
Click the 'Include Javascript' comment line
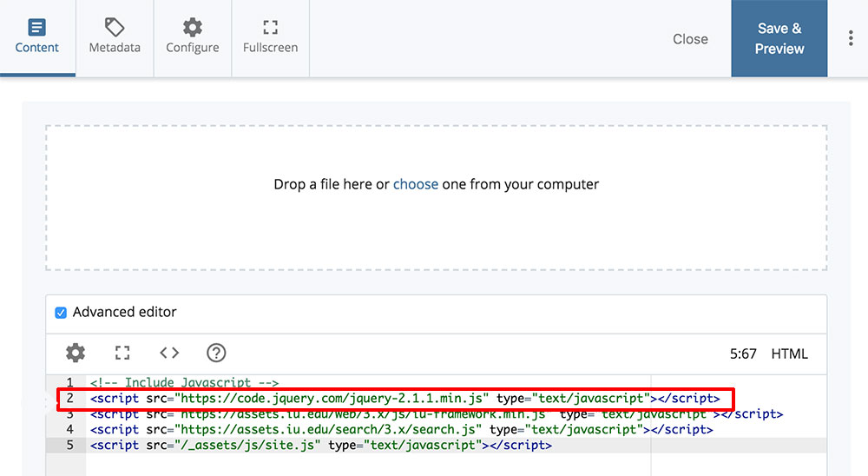click(x=184, y=382)
